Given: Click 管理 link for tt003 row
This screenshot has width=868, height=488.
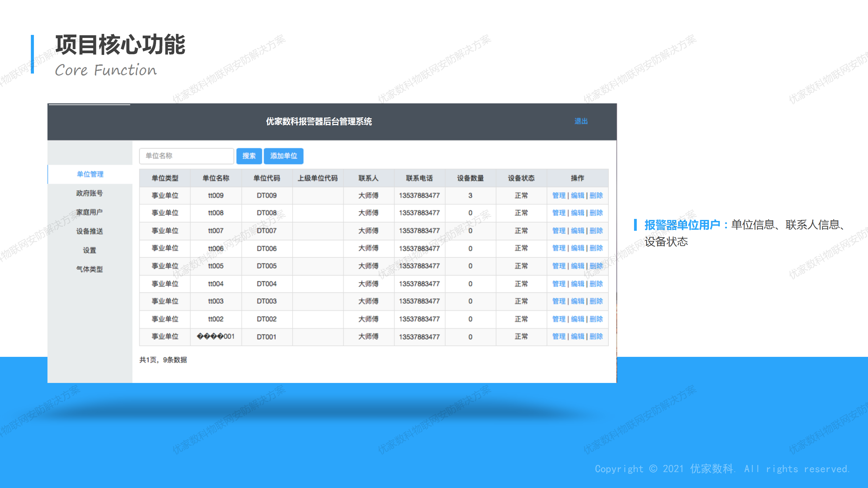Looking at the screenshot, I should point(559,301).
